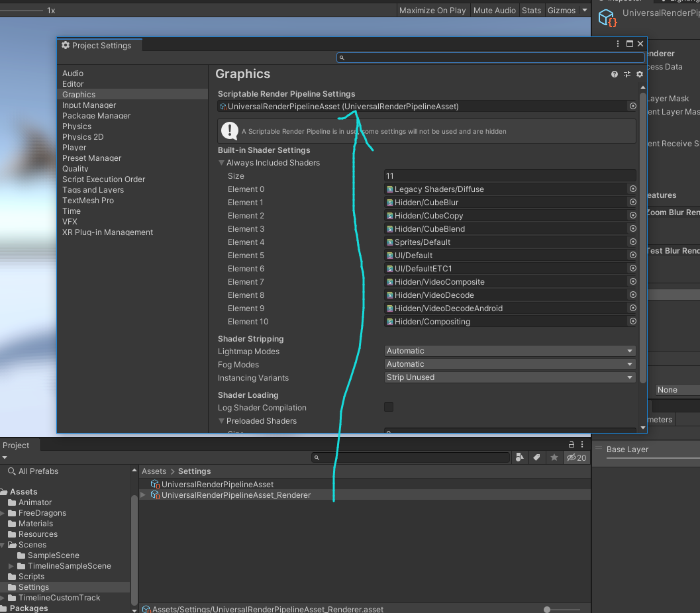Click the Maximize On Play button
Screen dimensions: 700x613
pos(432,11)
